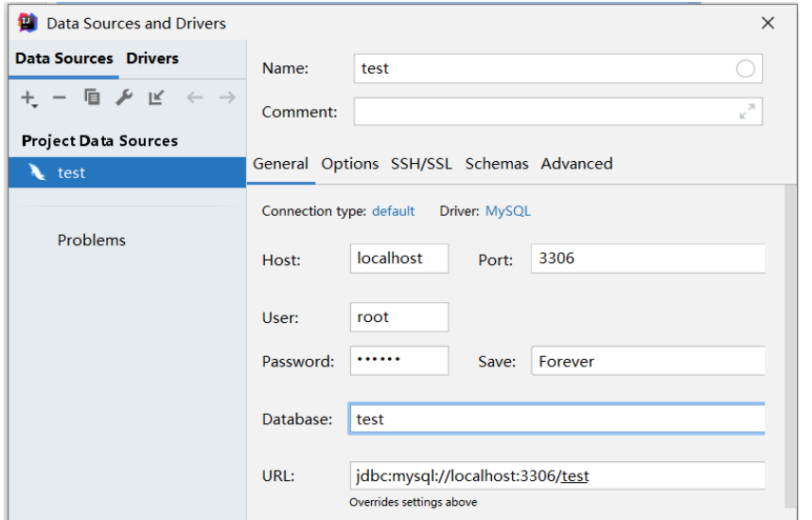The width and height of the screenshot is (812, 520).
Task: Open the Connection type default dropdown
Action: coord(393,211)
